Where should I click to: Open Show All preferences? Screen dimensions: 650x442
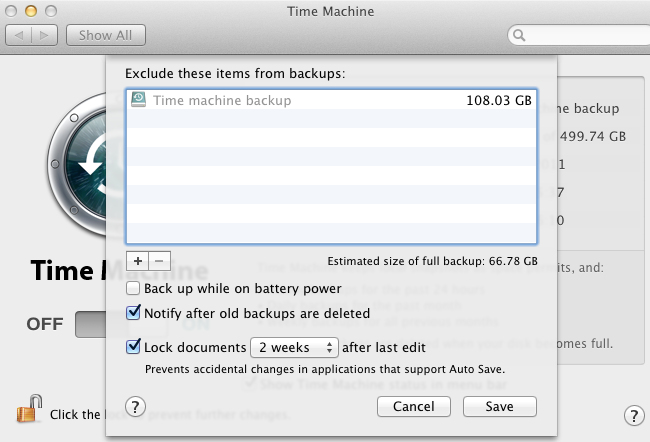tap(106, 35)
